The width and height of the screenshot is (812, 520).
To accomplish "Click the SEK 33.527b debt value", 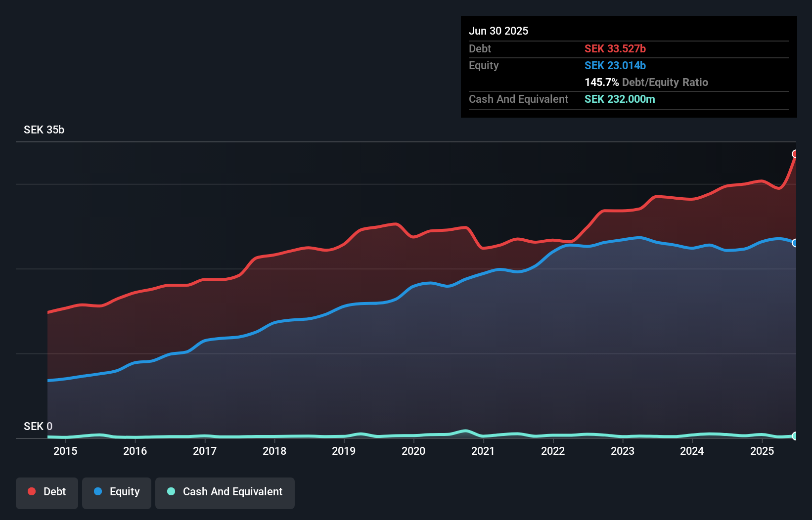I will [615, 48].
